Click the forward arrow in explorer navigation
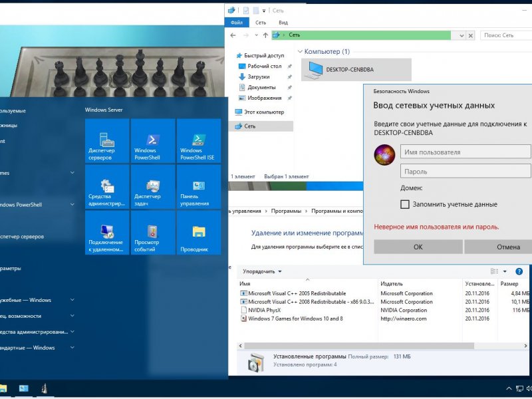The image size is (532, 399). (246, 35)
